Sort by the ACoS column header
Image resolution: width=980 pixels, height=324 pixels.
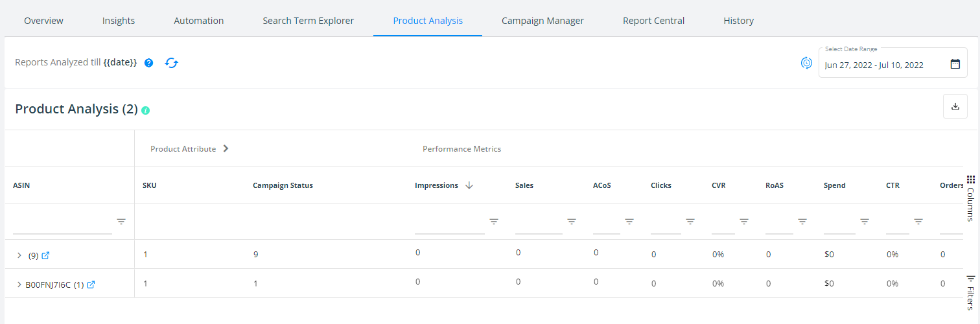[x=601, y=185]
